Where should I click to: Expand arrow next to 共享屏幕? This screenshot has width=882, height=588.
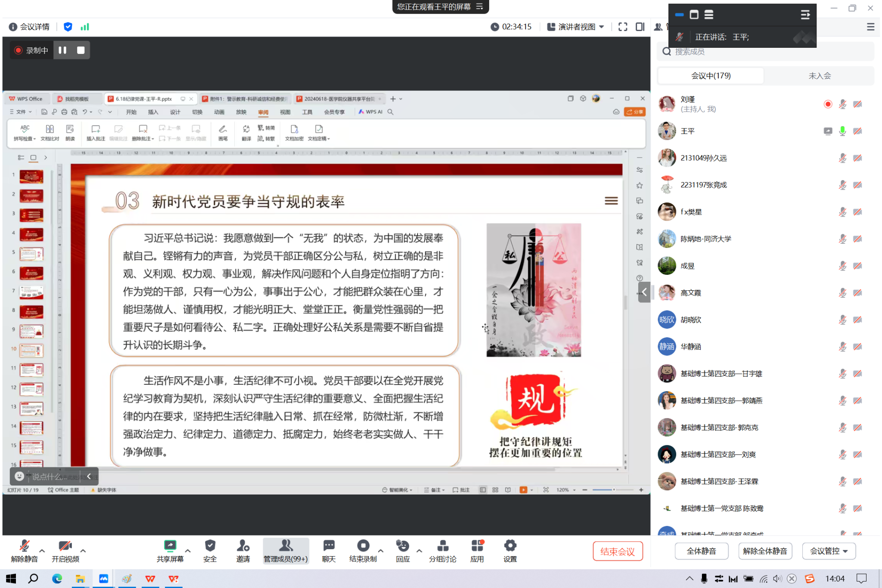(188, 551)
